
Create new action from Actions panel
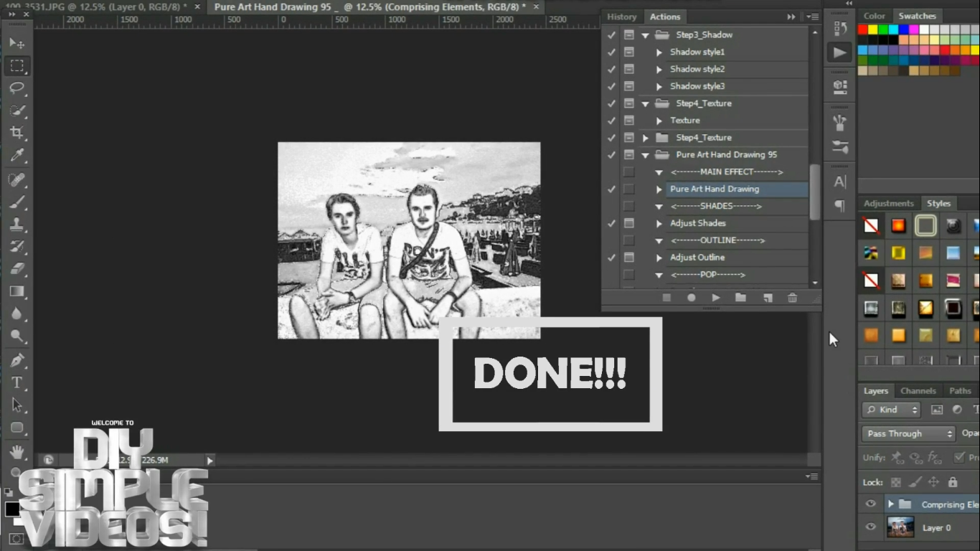click(x=767, y=298)
